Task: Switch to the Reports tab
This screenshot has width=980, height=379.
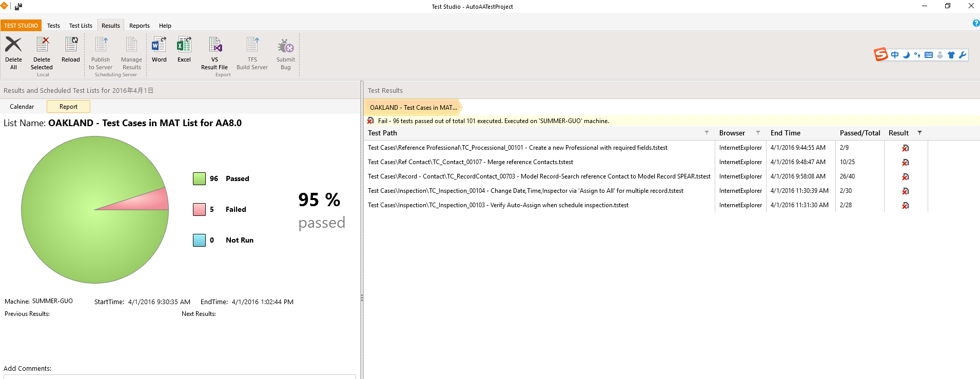Action: (x=140, y=26)
